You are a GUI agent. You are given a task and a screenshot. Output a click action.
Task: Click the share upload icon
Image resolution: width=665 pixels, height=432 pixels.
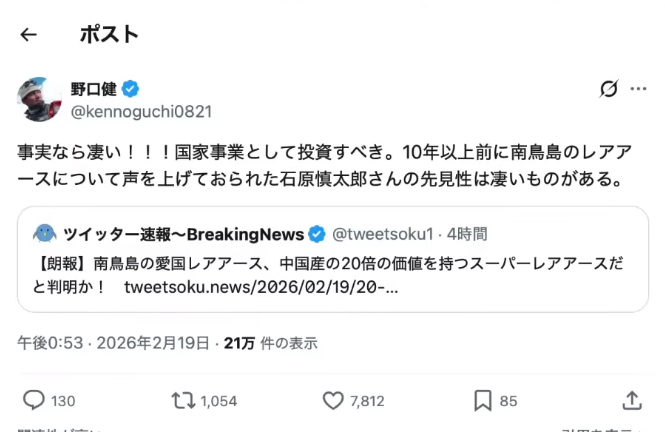(x=631, y=400)
